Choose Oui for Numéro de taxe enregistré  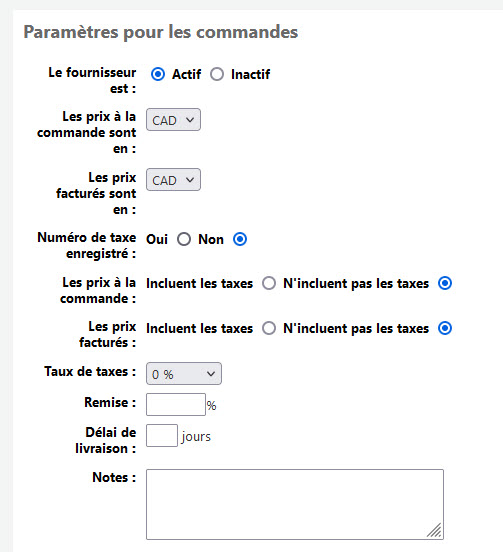tap(184, 239)
